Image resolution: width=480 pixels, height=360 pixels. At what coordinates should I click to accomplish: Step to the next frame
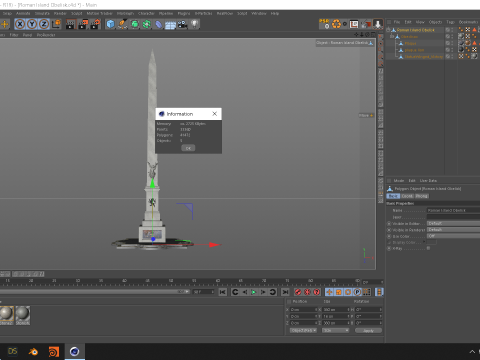(263, 292)
